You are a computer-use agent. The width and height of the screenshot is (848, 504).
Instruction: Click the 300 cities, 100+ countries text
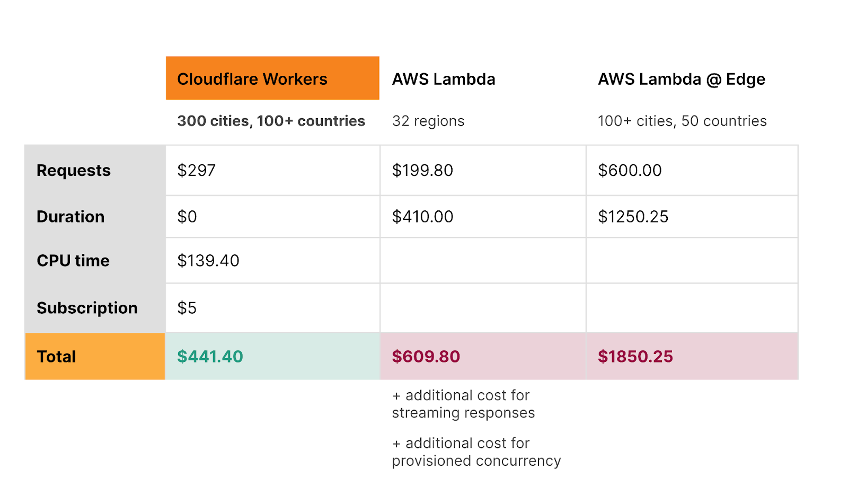point(271,121)
